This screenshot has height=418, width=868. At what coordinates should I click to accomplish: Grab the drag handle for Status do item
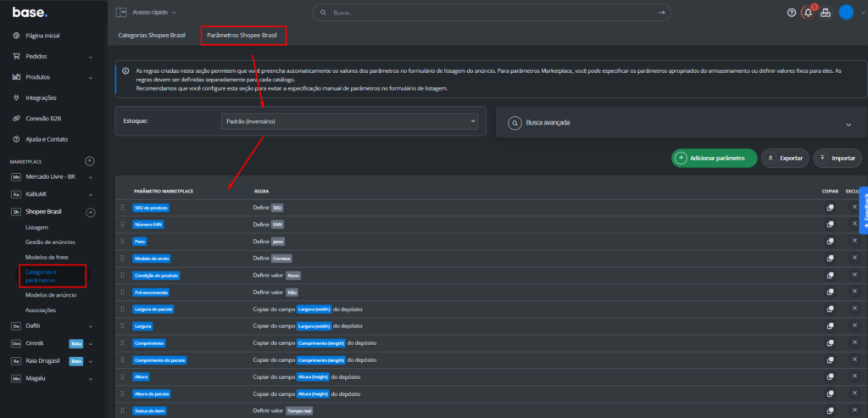point(123,411)
